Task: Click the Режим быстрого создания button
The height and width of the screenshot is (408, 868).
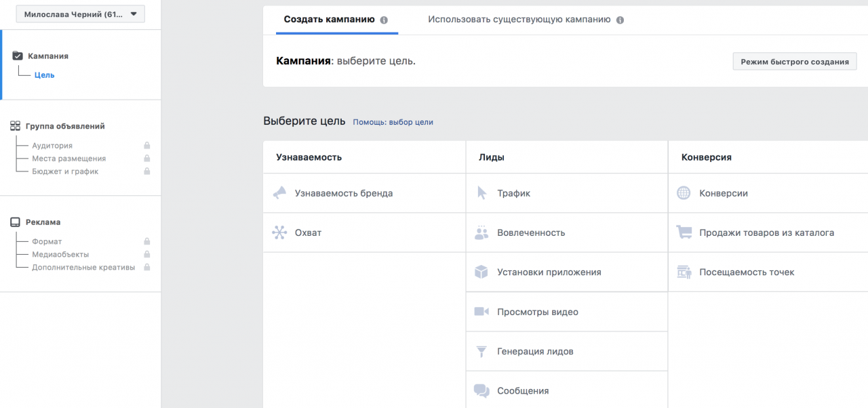Action: 794,61
